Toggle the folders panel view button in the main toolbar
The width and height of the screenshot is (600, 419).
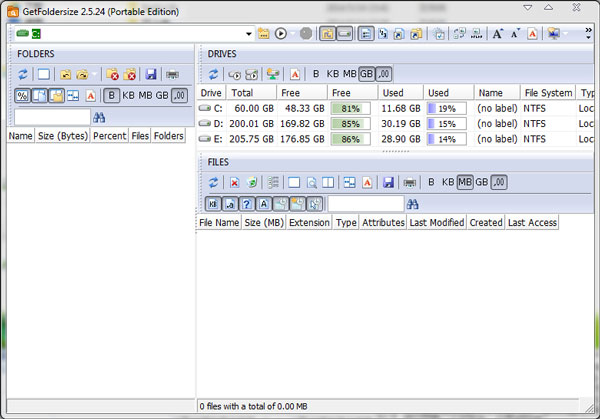[327, 34]
